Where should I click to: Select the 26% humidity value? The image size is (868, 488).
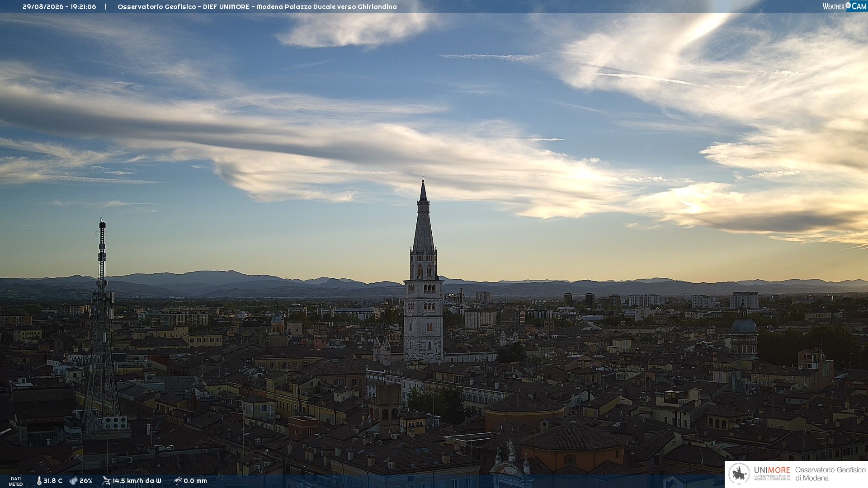tap(86, 481)
